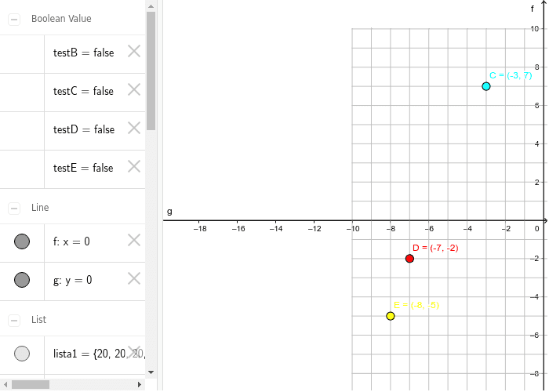
Task: Delete line f: x = 0
Action: (134, 241)
